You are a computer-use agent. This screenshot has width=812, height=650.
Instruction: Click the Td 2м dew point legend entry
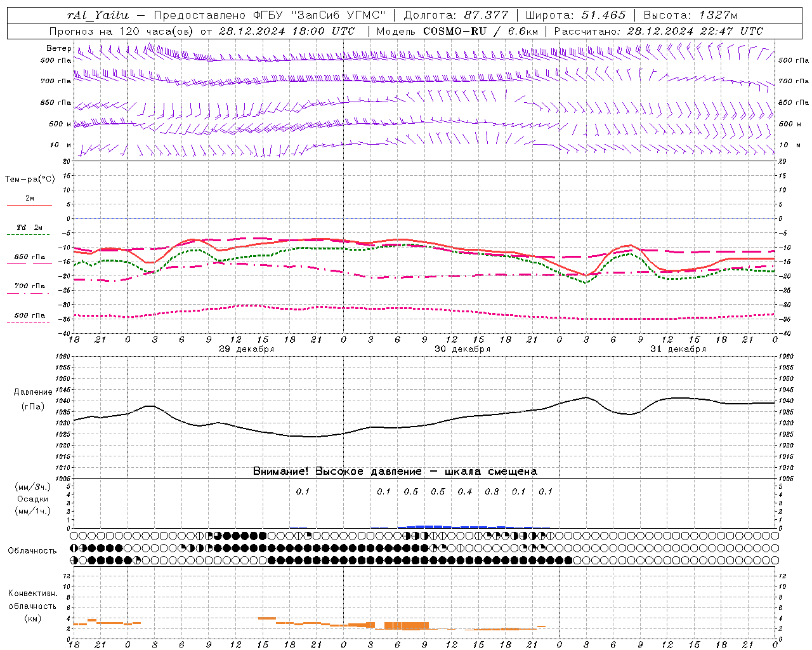point(30,227)
